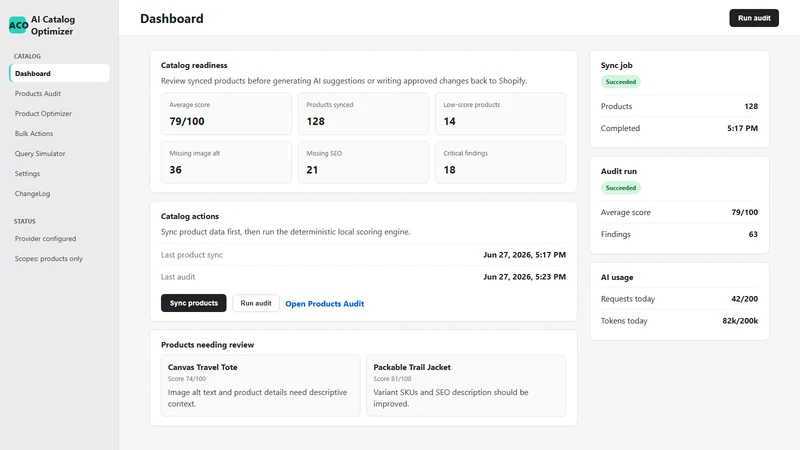Select the Critical findings 18 tile

tap(501, 162)
